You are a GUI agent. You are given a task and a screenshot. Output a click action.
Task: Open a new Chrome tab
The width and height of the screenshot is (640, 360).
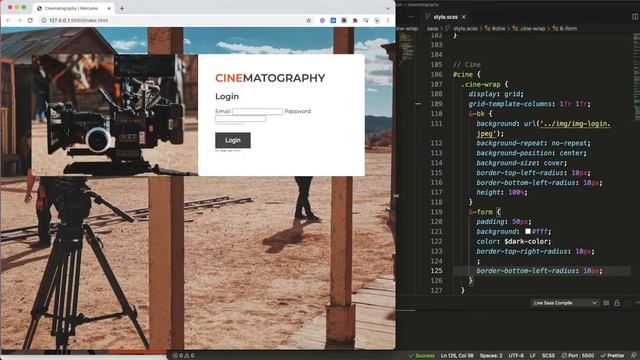tap(122, 8)
